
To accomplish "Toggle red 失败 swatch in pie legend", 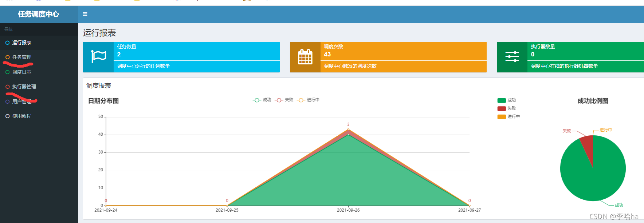I will (502, 108).
